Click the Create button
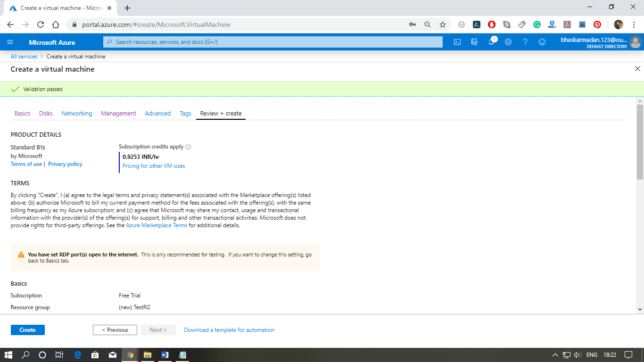This screenshot has height=362, width=644. 27,329
